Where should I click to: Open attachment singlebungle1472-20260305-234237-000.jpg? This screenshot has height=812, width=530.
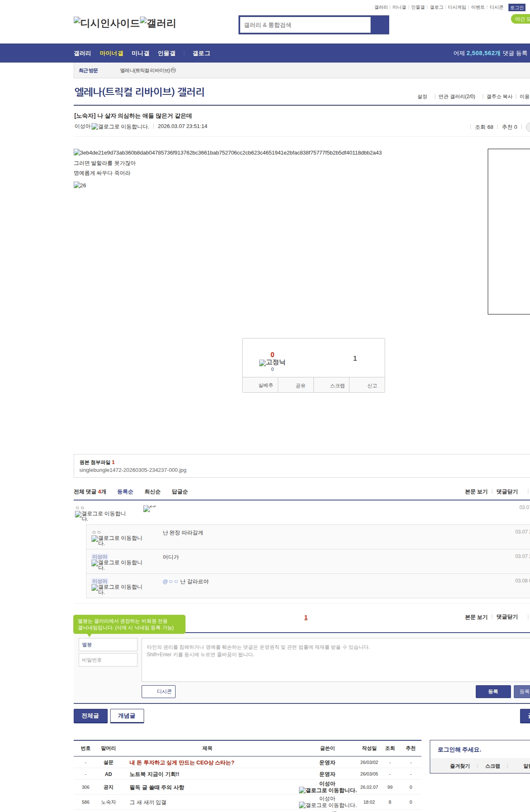(133, 470)
